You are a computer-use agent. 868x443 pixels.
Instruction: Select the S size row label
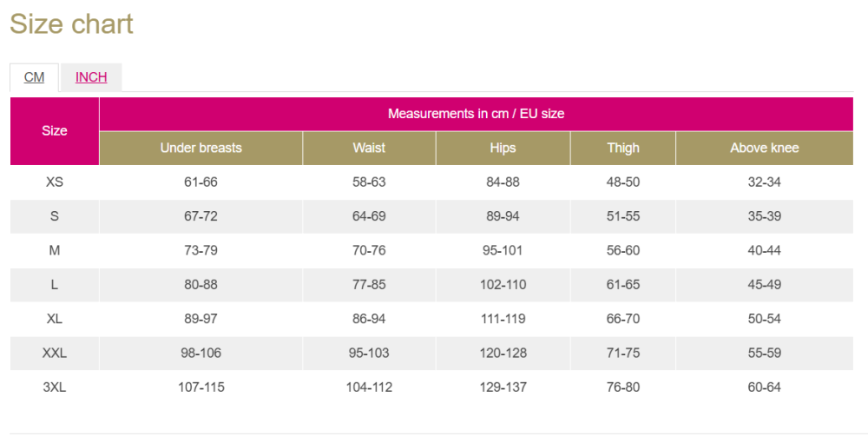(54, 216)
